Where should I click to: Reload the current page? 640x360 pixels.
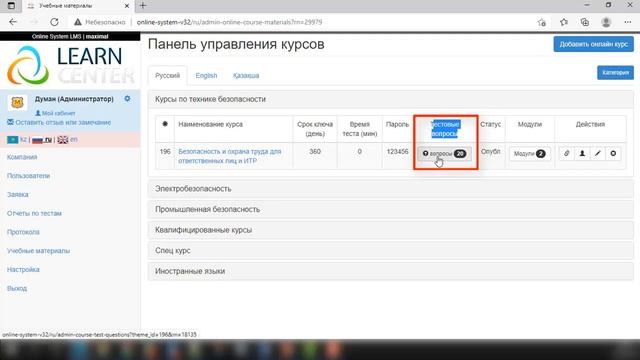point(54,22)
